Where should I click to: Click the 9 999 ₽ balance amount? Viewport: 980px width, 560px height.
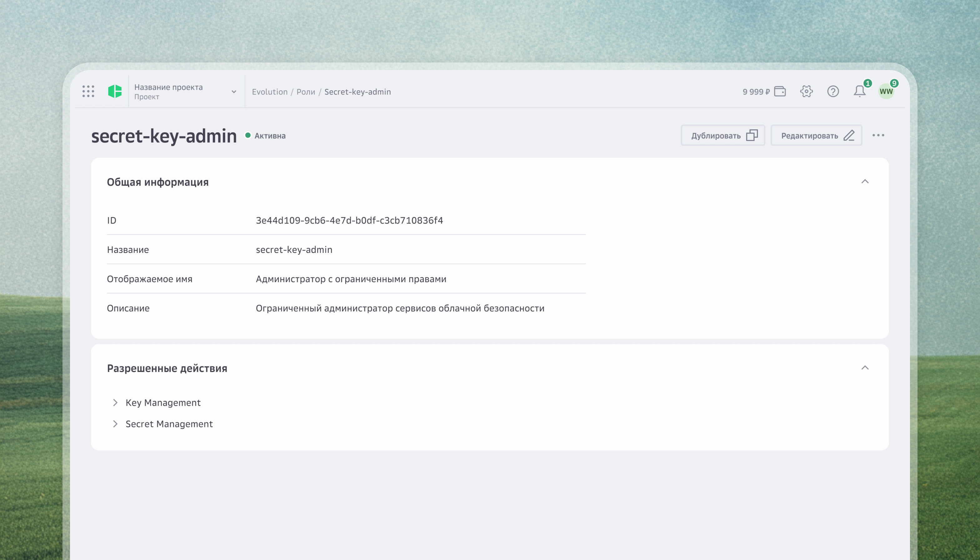pyautogui.click(x=756, y=92)
